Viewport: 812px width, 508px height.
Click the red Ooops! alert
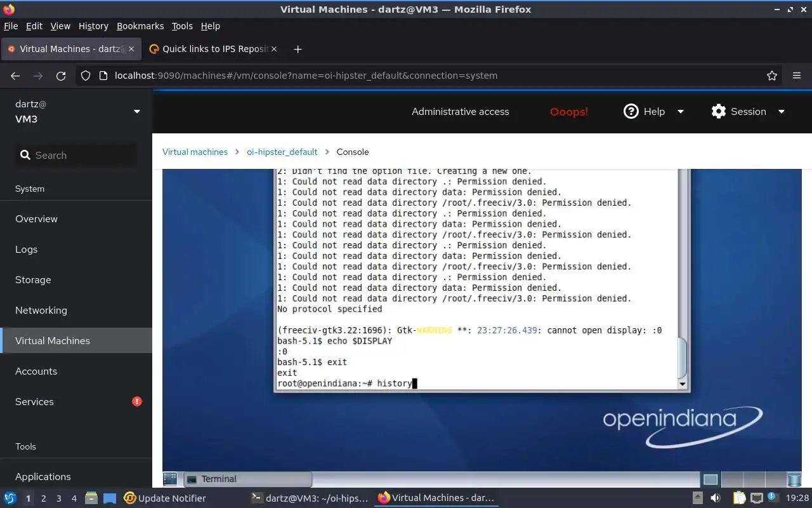569,111
